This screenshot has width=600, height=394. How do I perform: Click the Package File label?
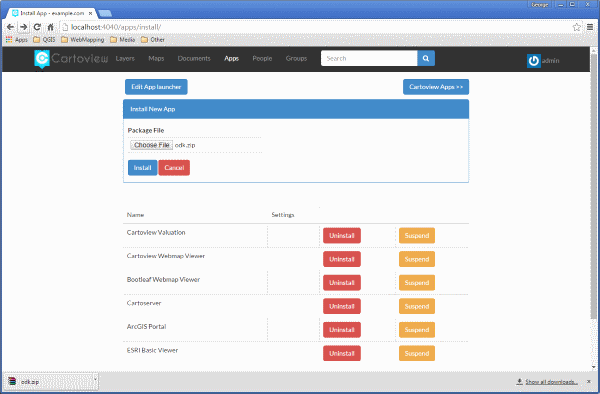(x=146, y=130)
